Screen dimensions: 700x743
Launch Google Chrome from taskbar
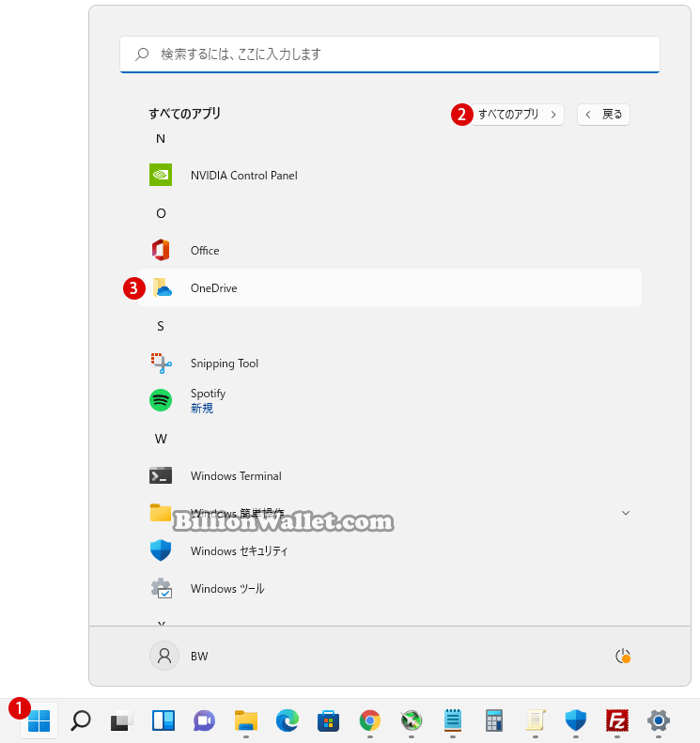(x=370, y=721)
